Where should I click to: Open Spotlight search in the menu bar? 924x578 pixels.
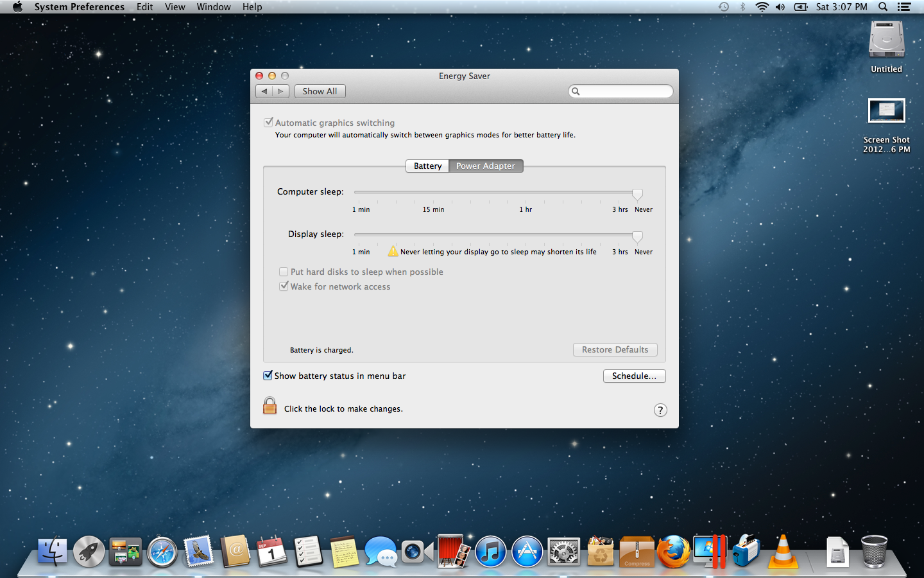coord(883,7)
